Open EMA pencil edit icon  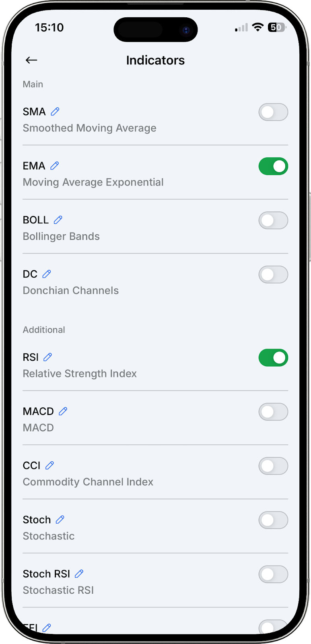coord(55,165)
